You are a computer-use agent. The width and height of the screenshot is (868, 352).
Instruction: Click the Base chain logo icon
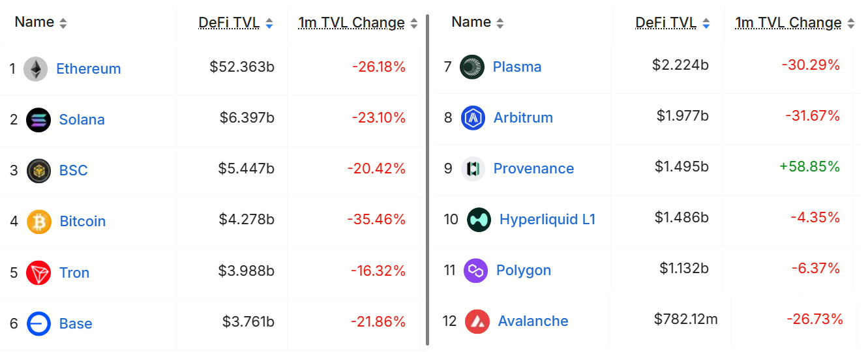tap(38, 323)
